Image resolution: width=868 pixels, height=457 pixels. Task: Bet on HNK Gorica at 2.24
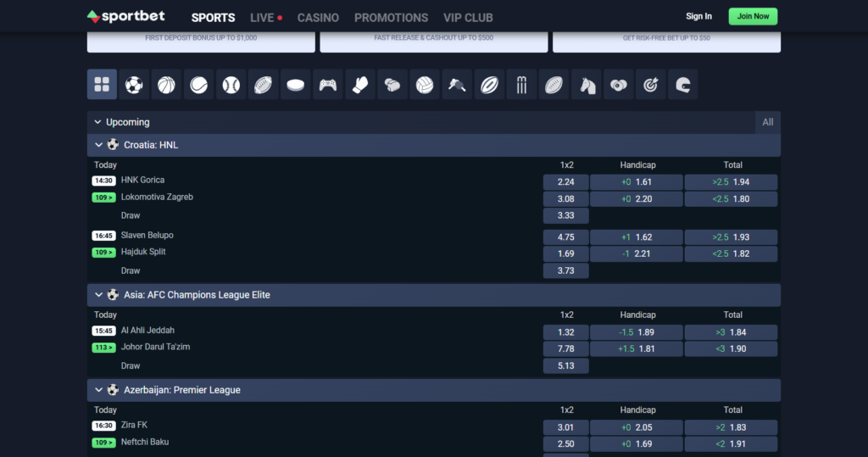tap(565, 182)
